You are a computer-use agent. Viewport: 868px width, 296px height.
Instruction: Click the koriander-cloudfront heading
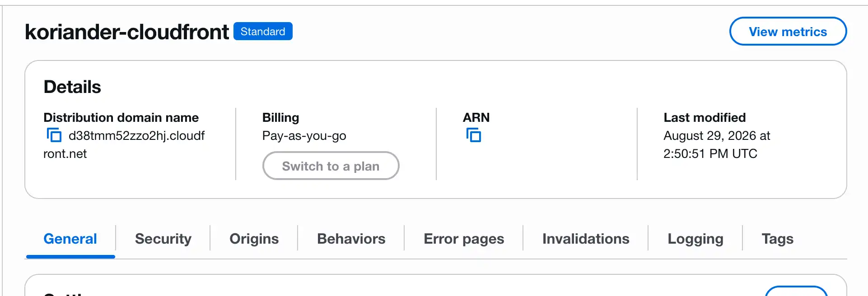coord(127,32)
